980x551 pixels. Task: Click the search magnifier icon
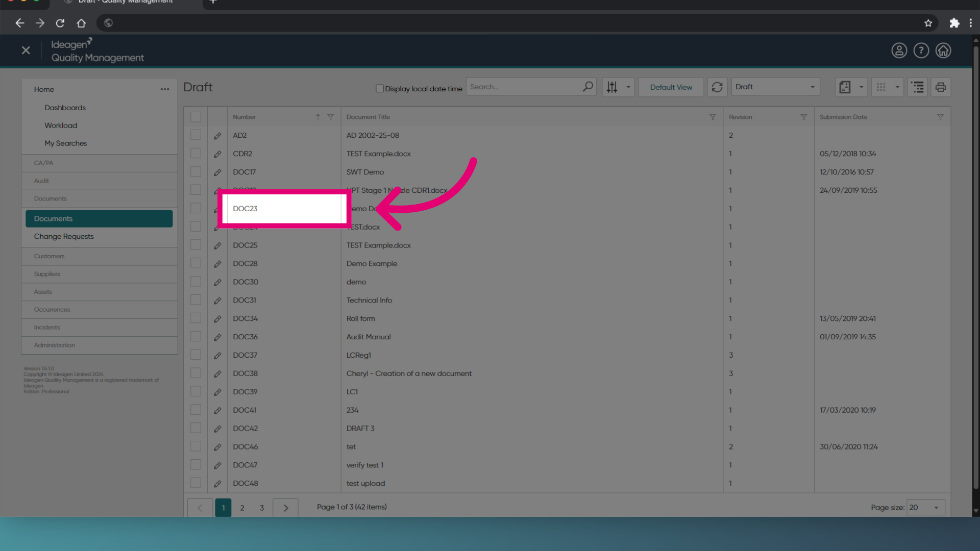(588, 87)
